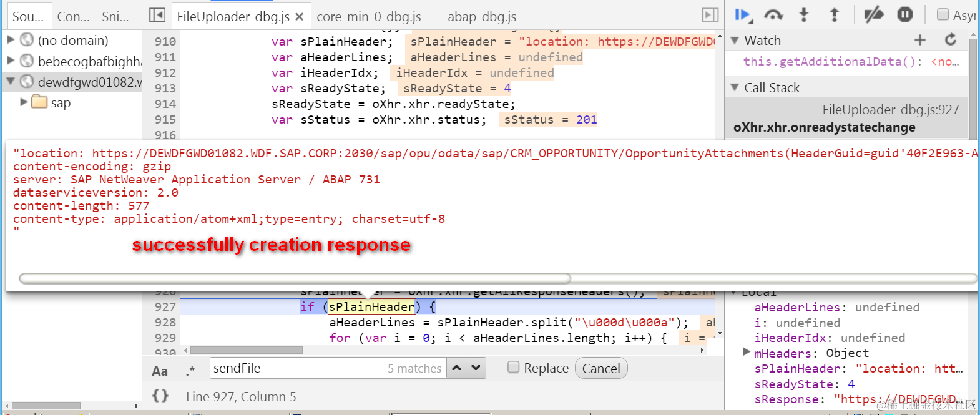The height and width of the screenshot is (415, 980).
Task: Step over next function call
Action: click(x=773, y=15)
